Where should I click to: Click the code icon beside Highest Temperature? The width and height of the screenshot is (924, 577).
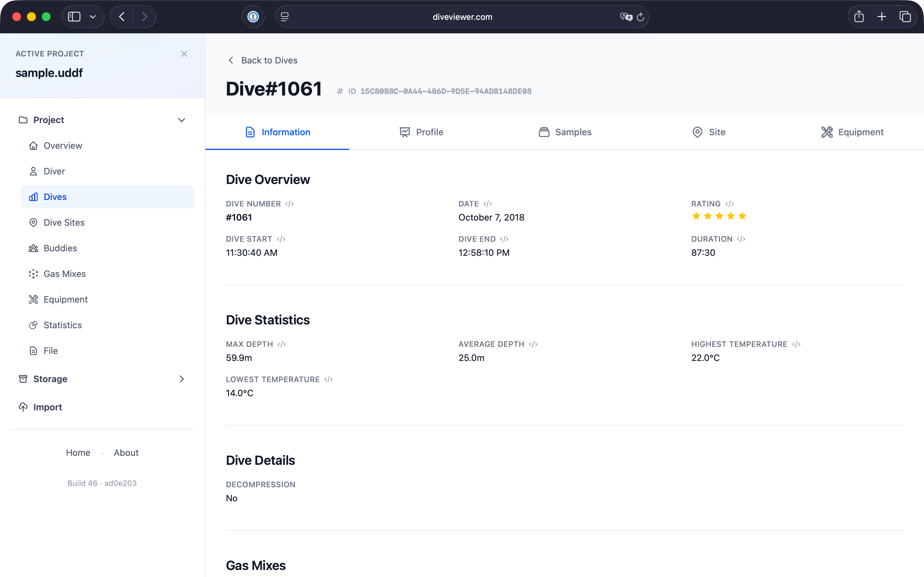pyautogui.click(x=796, y=344)
